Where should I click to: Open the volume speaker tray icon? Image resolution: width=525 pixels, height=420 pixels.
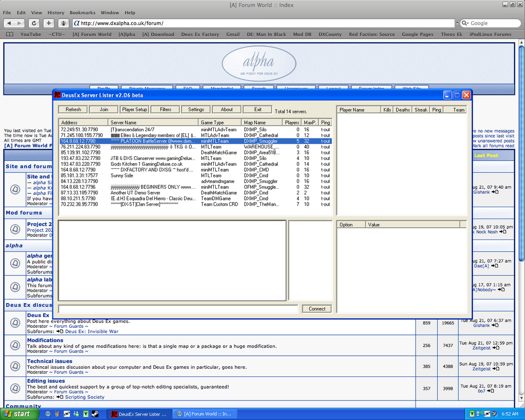pos(494,414)
